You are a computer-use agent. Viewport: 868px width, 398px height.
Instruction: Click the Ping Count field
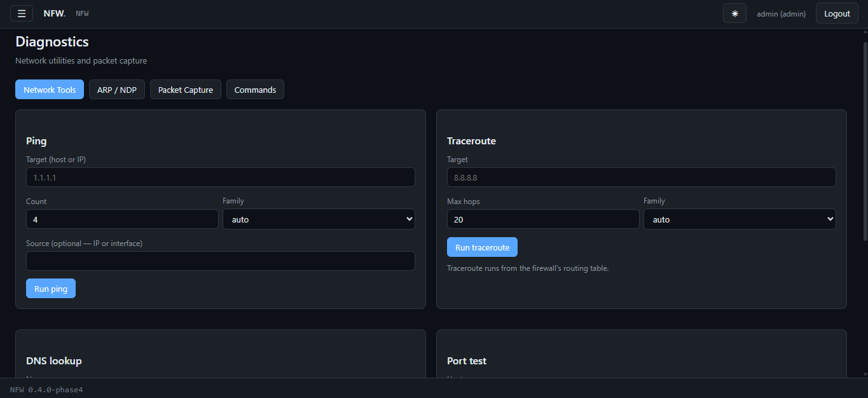(x=122, y=219)
